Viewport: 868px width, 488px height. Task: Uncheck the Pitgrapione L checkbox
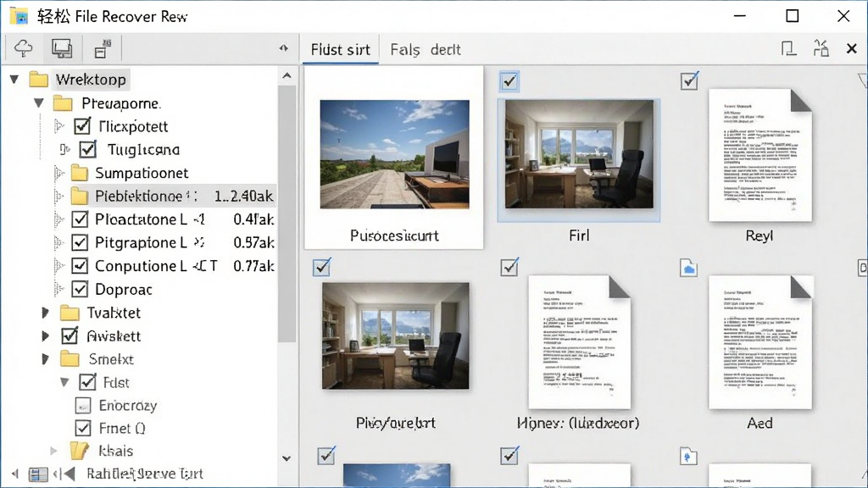tap(80, 243)
